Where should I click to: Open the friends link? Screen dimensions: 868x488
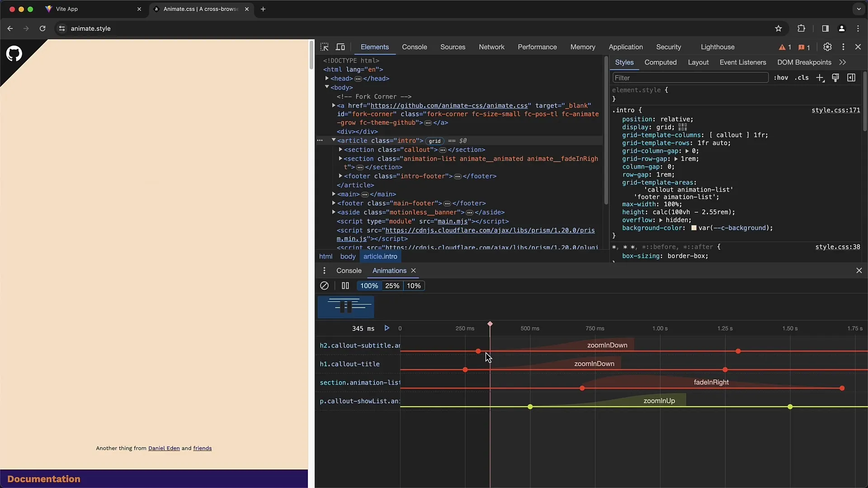point(202,448)
